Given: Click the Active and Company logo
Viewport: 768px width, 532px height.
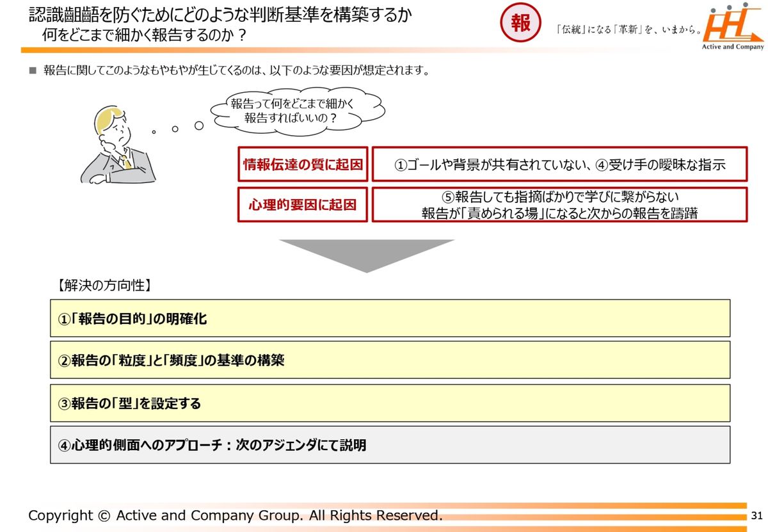Looking at the screenshot, I should point(734,28).
